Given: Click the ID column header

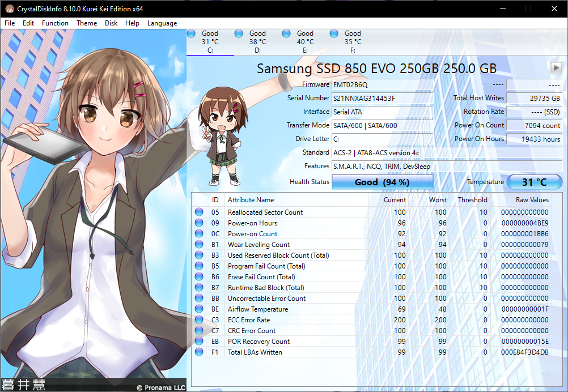Looking at the screenshot, I should tap(215, 200).
